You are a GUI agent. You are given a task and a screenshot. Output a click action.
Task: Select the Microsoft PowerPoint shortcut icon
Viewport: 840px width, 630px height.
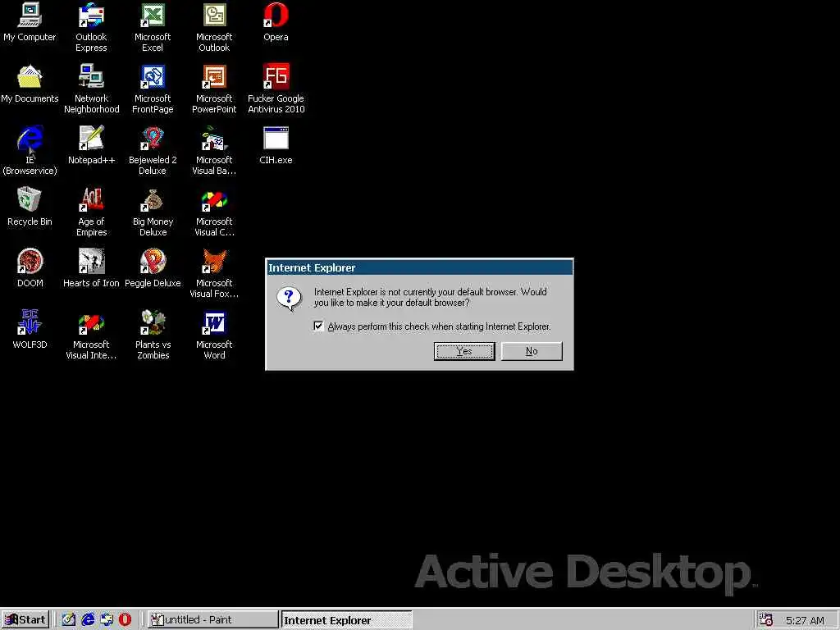[214, 76]
